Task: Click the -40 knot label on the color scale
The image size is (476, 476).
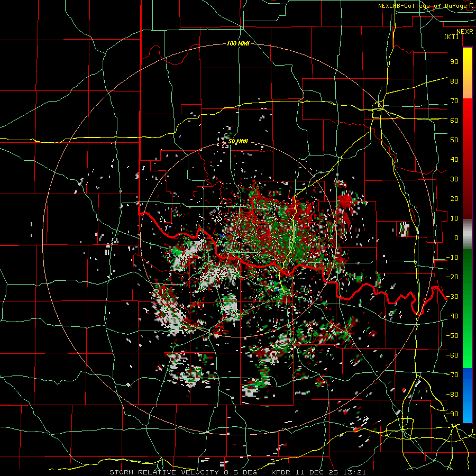Action: click(452, 316)
